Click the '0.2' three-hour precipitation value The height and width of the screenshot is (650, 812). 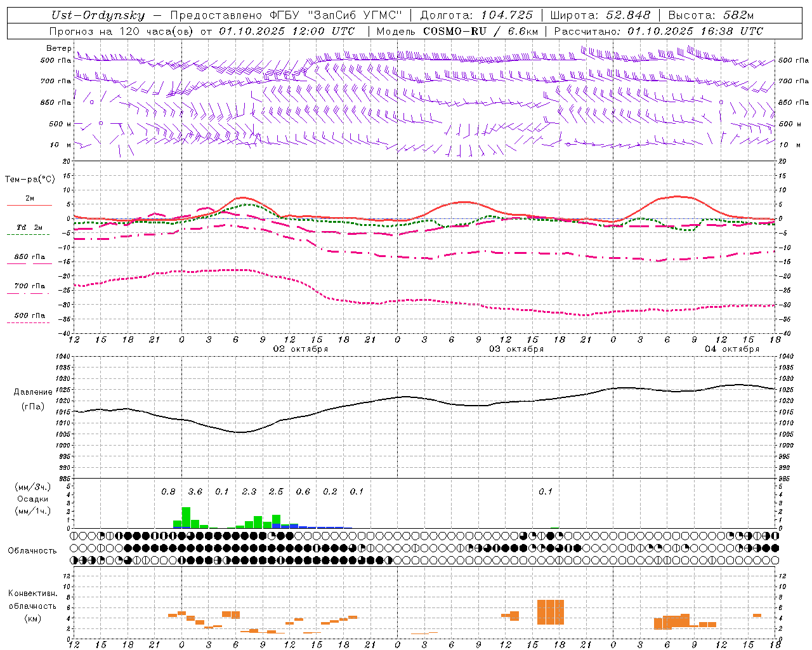[330, 492]
